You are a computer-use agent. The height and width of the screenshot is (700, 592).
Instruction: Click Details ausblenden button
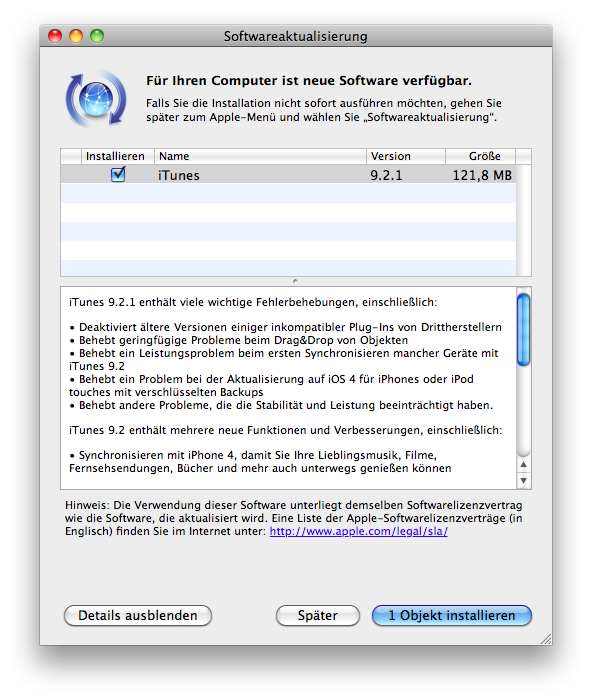[138, 616]
